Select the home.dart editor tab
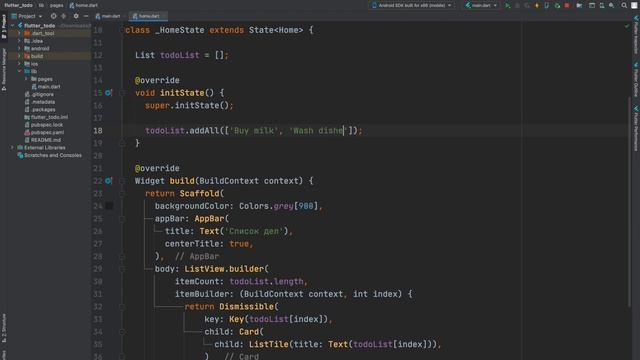This screenshot has height=360, width=640. click(x=148, y=16)
